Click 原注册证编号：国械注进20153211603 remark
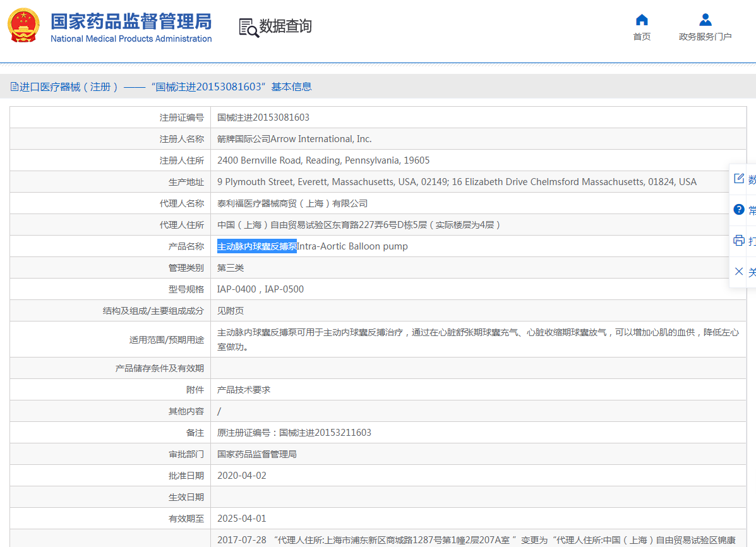This screenshot has height=547, width=756. pyautogui.click(x=294, y=433)
